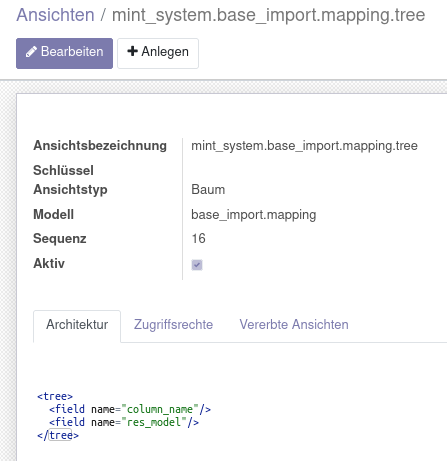Click the opening tree tag in code
447x461 pixels.
point(55,396)
